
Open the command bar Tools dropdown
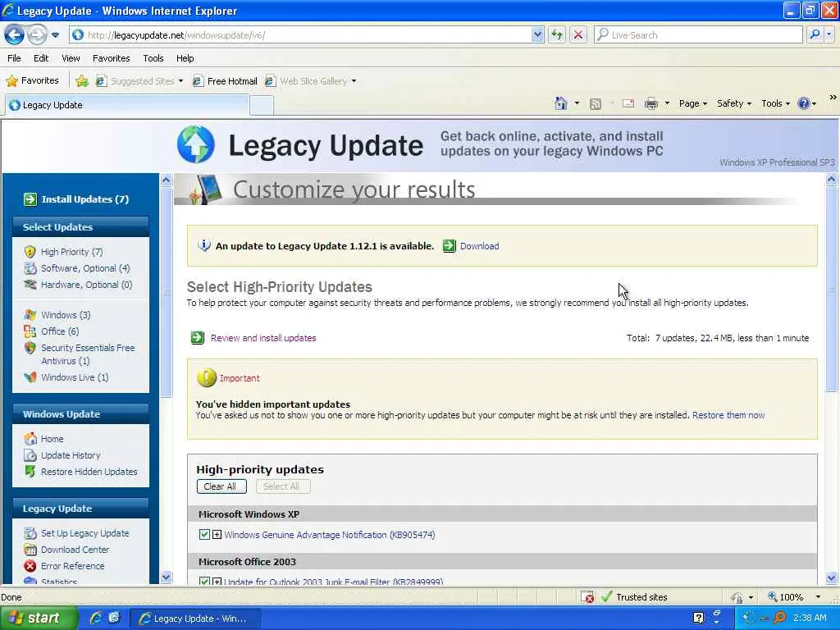click(x=775, y=103)
